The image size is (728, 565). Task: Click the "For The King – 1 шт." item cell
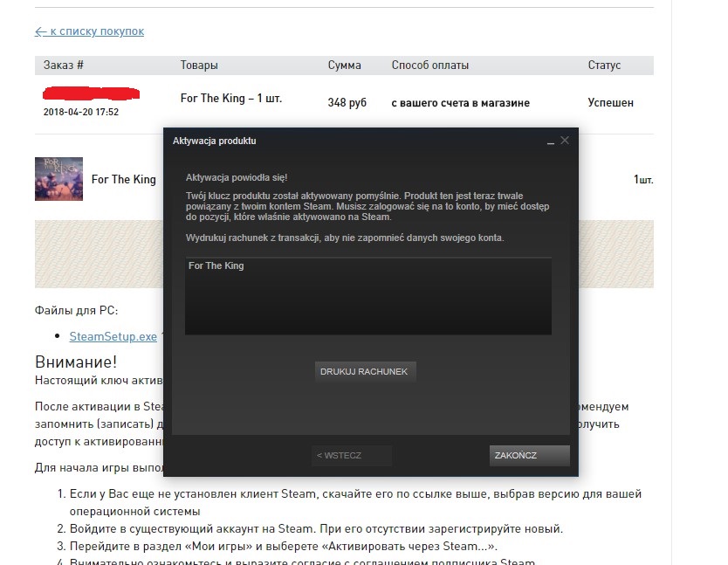[231, 99]
